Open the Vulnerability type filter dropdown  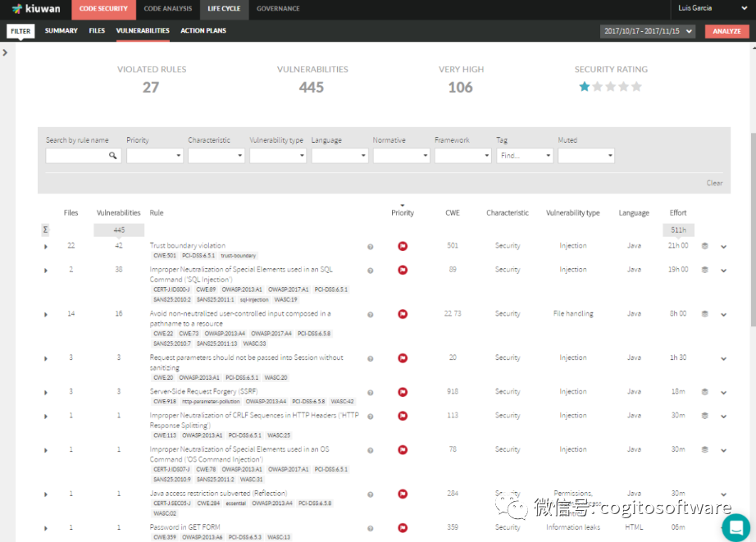click(278, 155)
